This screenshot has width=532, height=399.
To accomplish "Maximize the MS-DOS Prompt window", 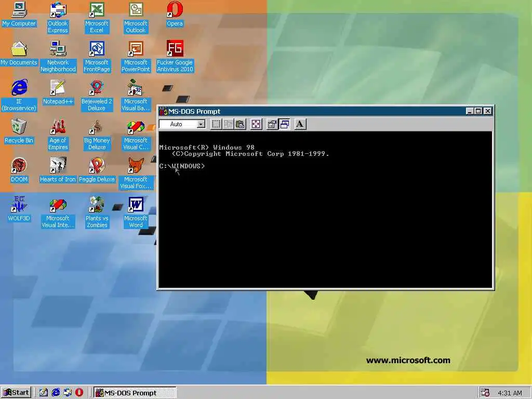I will tap(478, 111).
